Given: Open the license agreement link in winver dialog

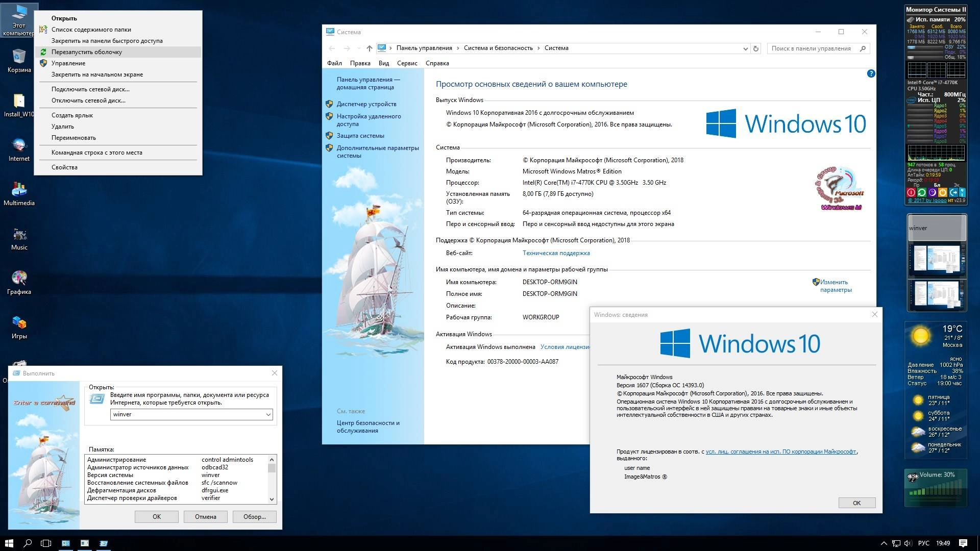Looking at the screenshot, I should click(781, 452).
